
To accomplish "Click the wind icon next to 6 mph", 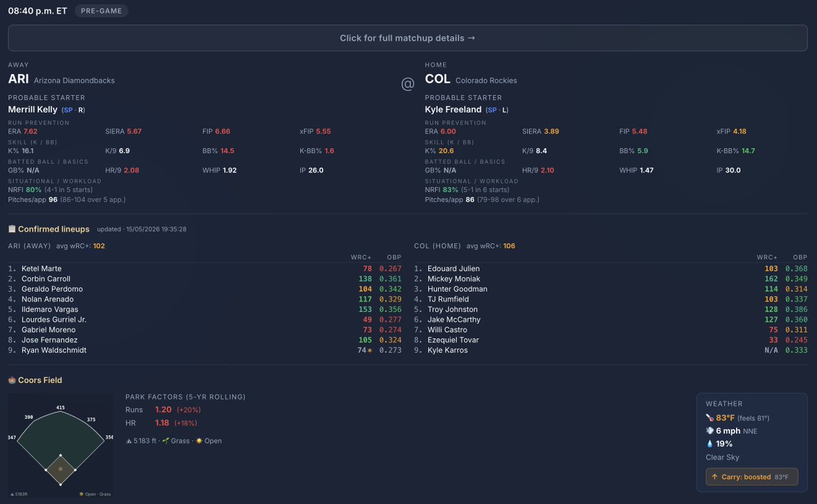I will tap(710, 431).
